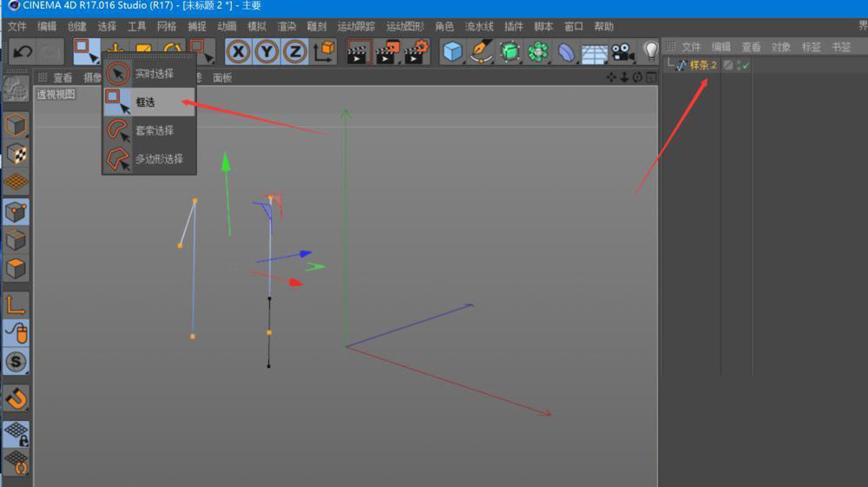Open the 捕捉 menu
868x487 pixels.
(x=196, y=27)
